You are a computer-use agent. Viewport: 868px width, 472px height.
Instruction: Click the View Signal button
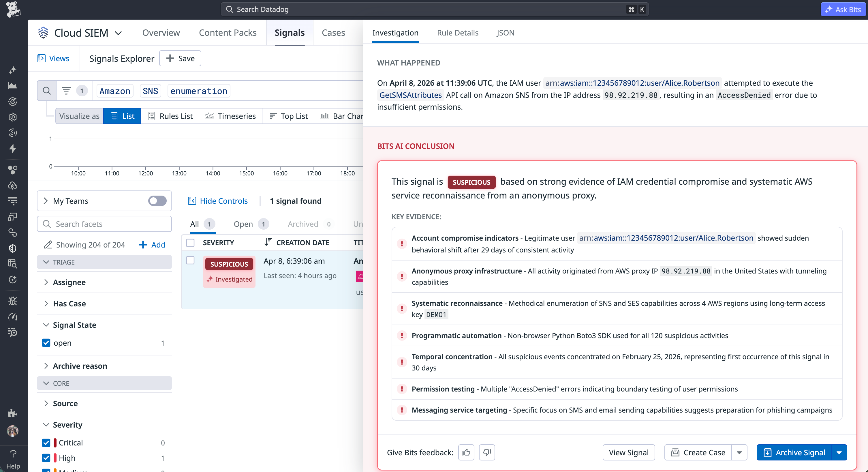click(628, 452)
